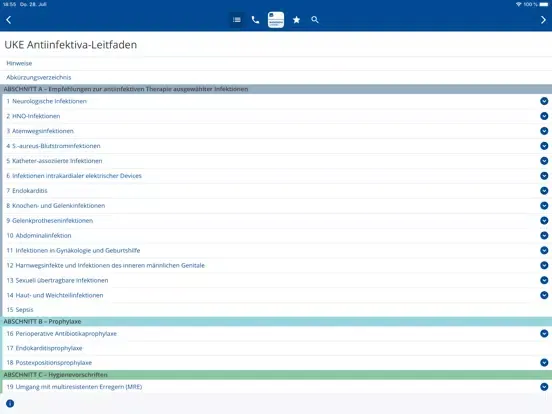Check the battery indicator
Image resolution: width=552 pixels, height=414 pixels.
click(544, 4)
